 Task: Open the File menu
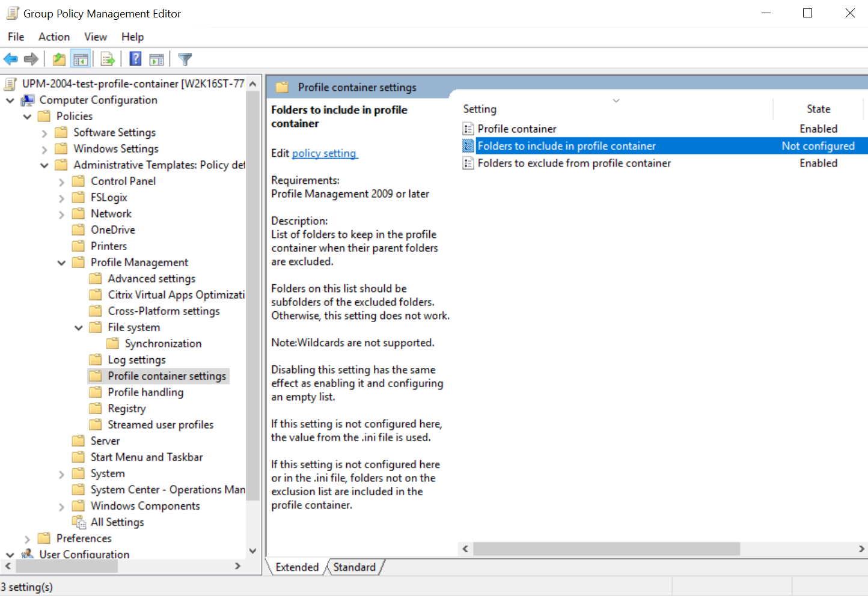coord(16,37)
